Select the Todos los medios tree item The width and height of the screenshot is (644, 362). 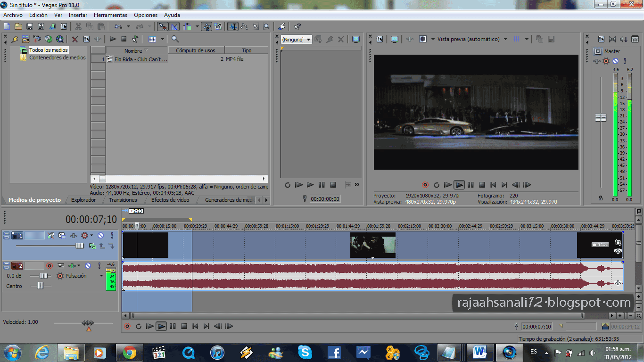click(49, 50)
